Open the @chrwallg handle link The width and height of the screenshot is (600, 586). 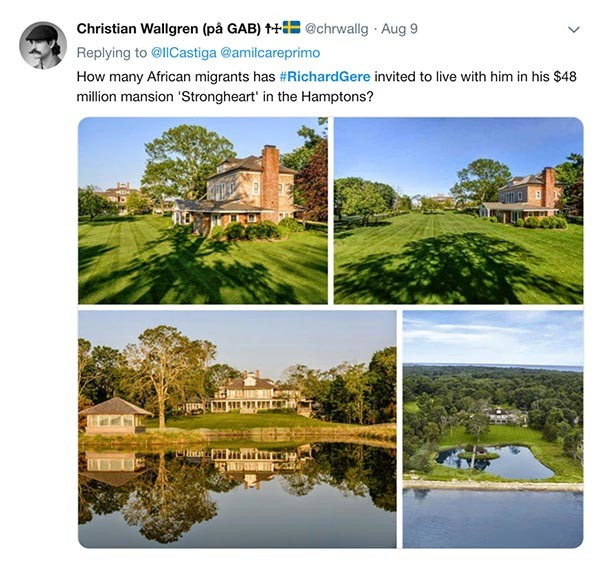pos(336,29)
